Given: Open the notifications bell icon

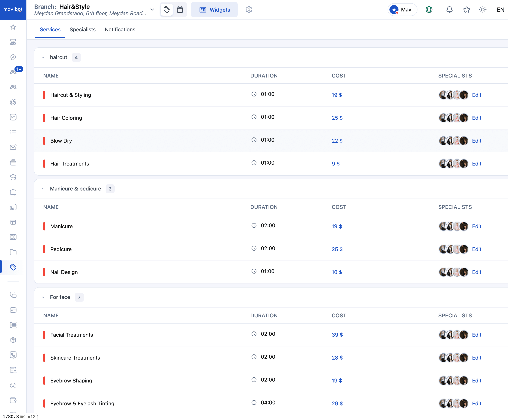Looking at the screenshot, I should click(x=449, y=10).
